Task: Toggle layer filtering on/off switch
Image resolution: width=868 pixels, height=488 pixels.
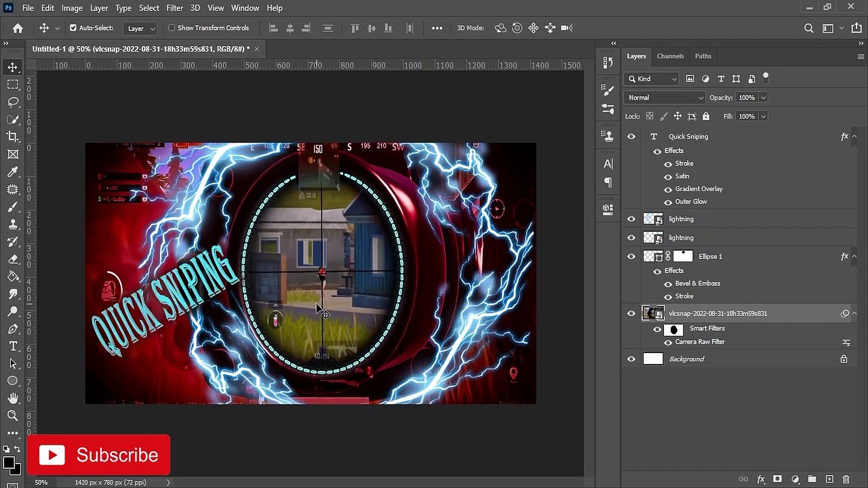Action: [766, 77]
